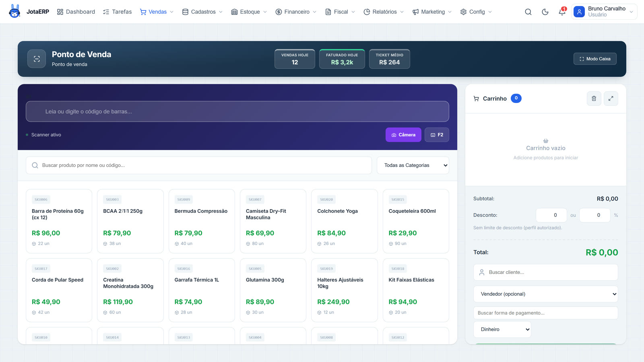Expand the Vendas menu
644x362 pixels.
[157, 12]
